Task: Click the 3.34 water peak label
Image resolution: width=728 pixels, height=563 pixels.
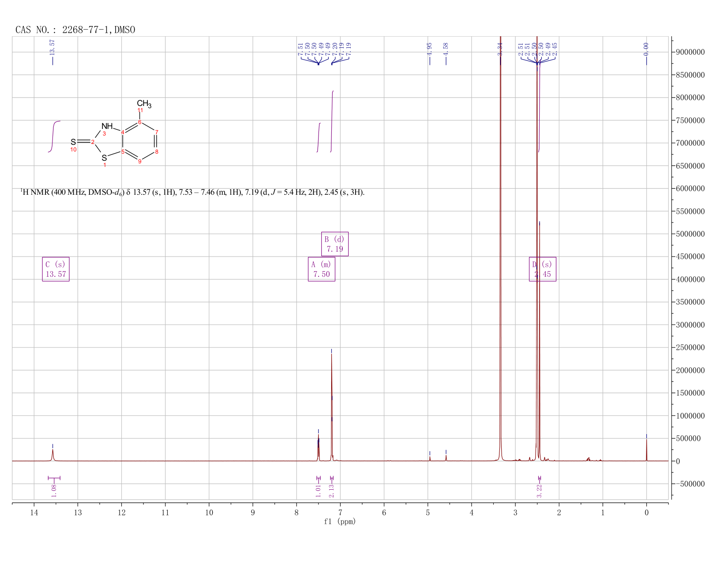Action: 500,49
